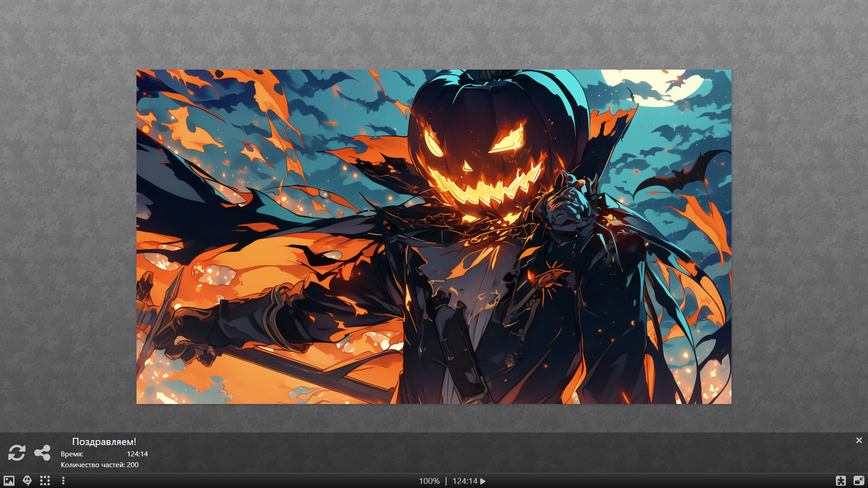Open the pieces grid arrangement icon

point(45,481)
